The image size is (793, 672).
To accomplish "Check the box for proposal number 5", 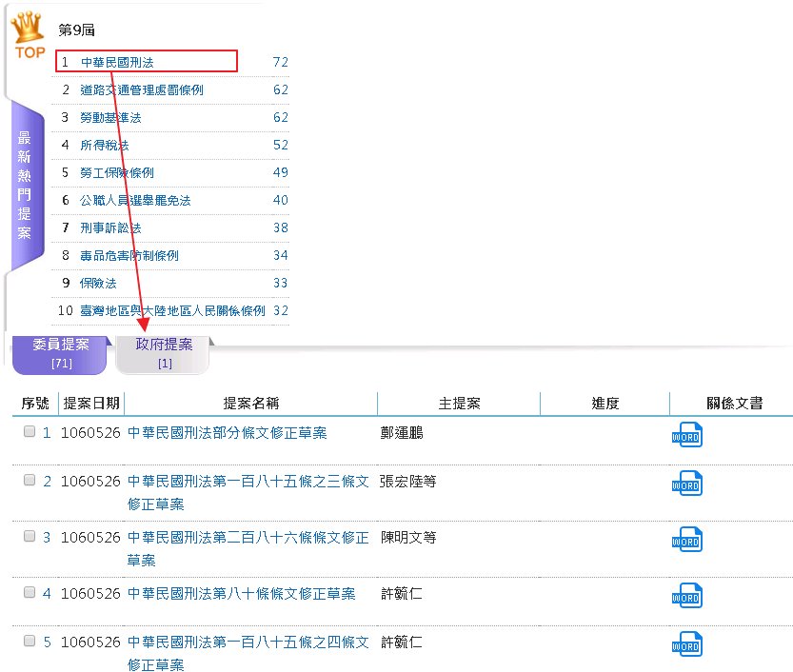I will click(x=30, y=641).
